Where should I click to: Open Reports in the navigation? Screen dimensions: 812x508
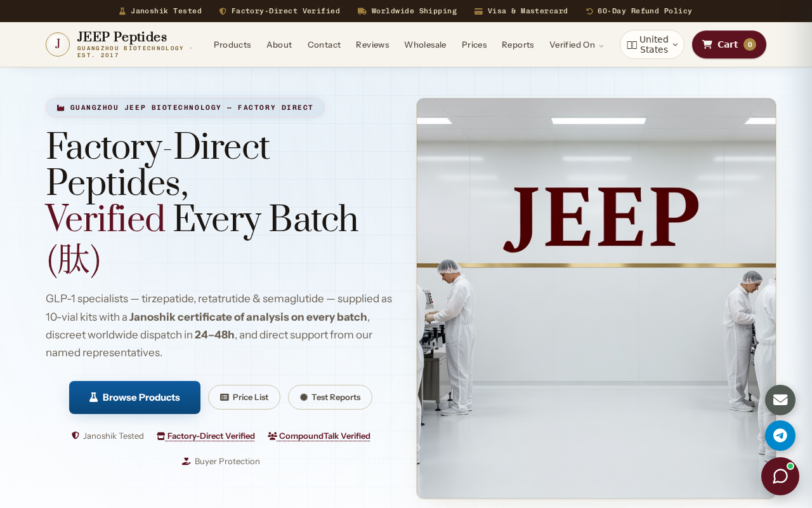(518, 44)
